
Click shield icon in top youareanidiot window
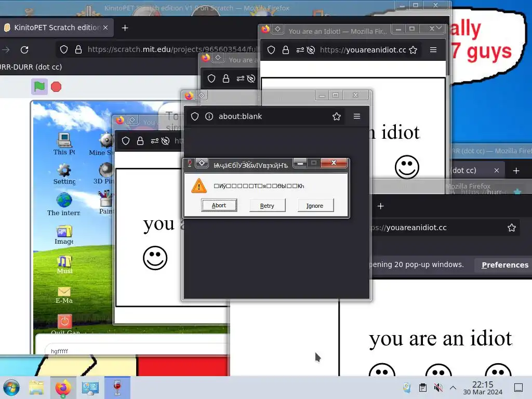tap(271, 50)
